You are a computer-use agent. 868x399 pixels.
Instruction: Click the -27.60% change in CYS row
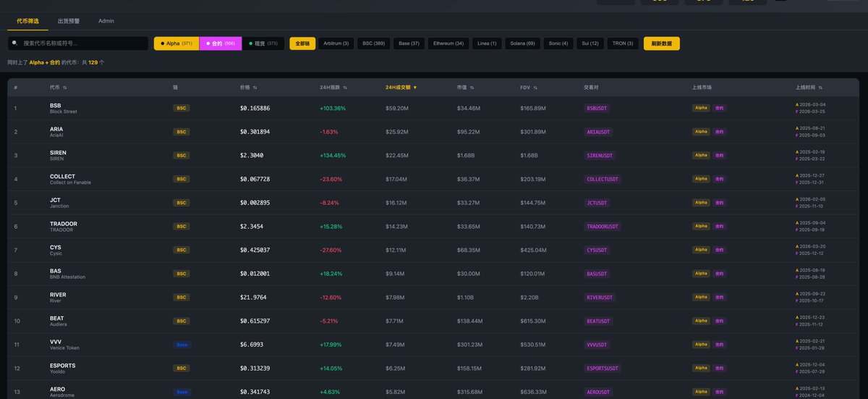(x=331, y=250)
